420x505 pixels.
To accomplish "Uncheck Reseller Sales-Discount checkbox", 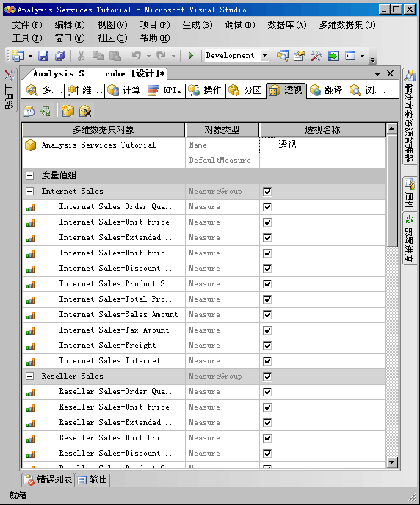I will pyautogui.click(x=267, y=454).
